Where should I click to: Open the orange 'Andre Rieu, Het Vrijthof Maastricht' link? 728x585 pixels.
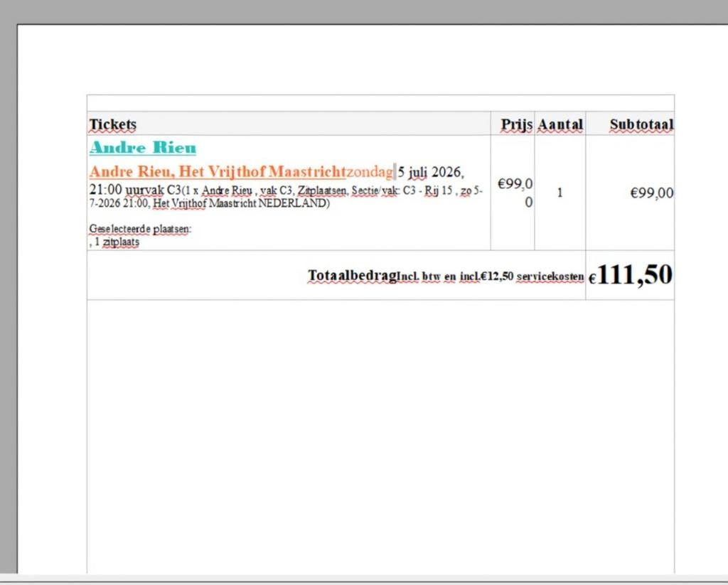pos(218,171)
